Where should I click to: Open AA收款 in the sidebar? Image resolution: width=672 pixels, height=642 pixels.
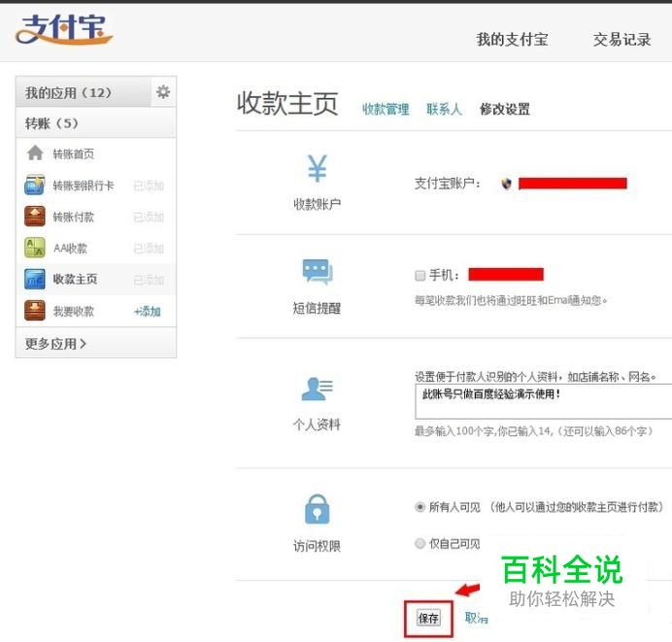[x=70, y=248]
